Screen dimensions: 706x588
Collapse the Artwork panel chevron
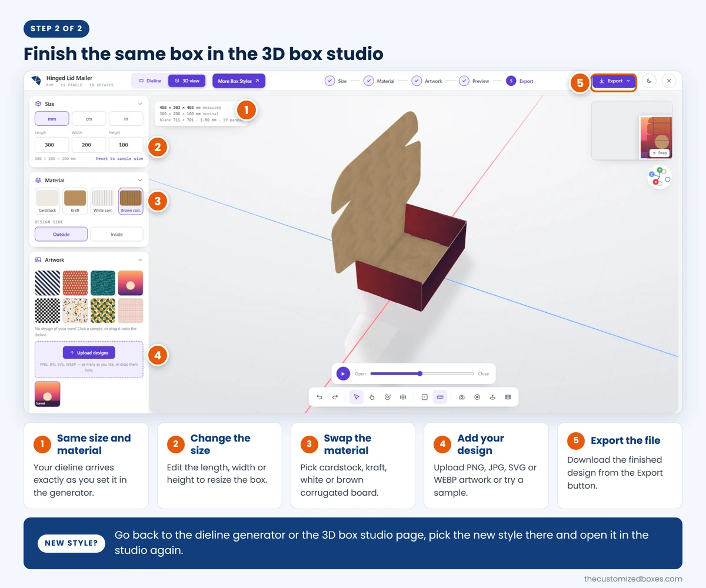(x=140, y=260)
